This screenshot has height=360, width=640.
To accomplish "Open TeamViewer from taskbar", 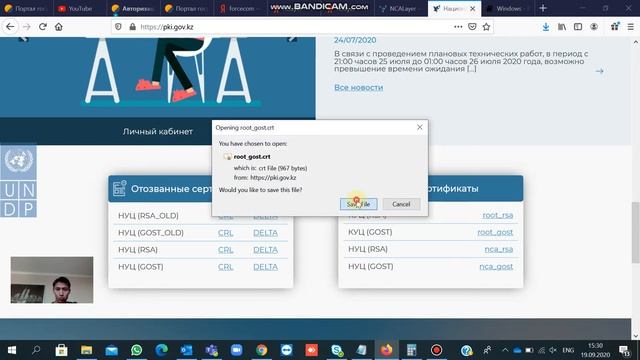I will tap(287, 350).
